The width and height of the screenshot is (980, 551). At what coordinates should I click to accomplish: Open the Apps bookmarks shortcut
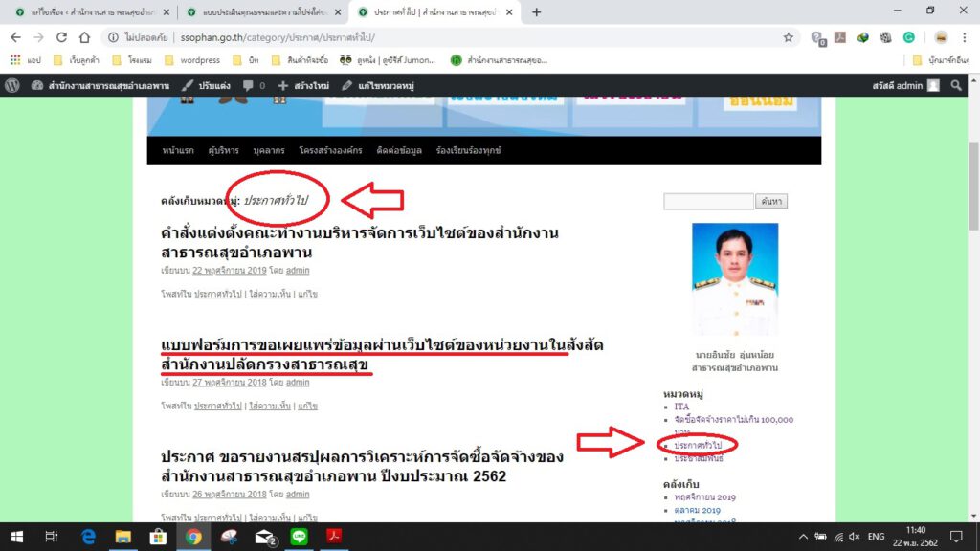[x=26, y=60]
